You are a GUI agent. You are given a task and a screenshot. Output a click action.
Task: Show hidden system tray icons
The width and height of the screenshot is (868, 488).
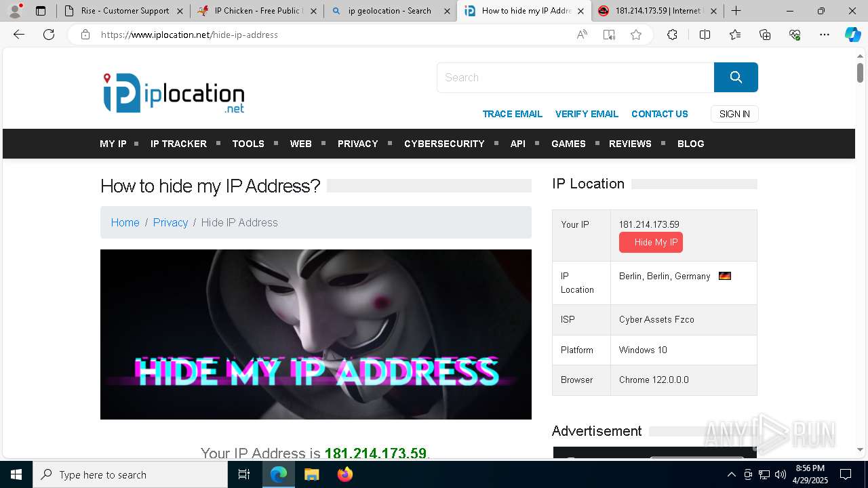point(732,474)
